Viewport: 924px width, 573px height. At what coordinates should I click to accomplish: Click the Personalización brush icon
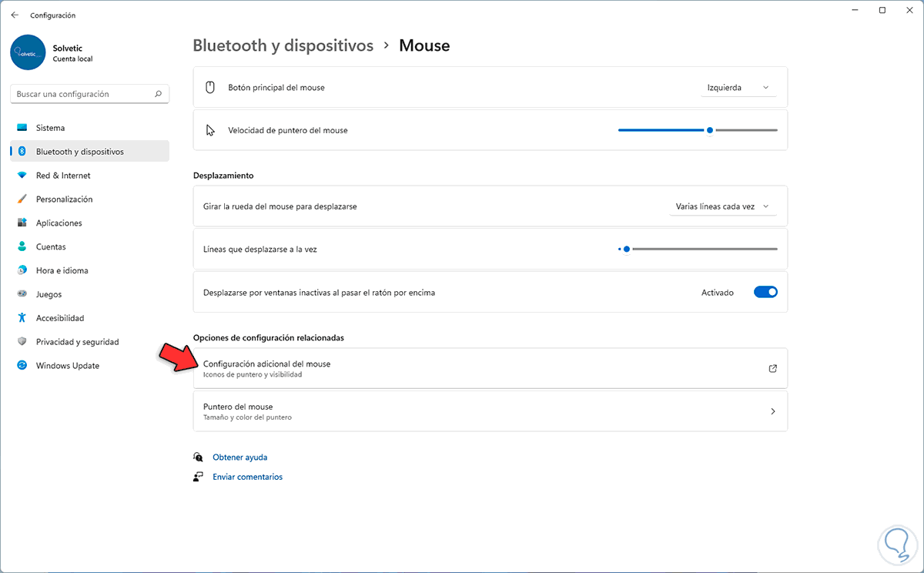pyautogui.click(x=22, y=199)
